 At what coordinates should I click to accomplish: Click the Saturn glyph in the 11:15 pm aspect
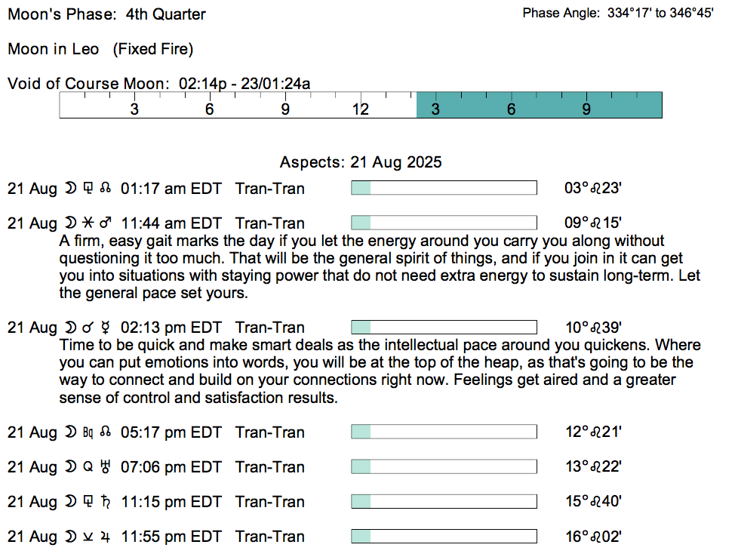(106, 502)
